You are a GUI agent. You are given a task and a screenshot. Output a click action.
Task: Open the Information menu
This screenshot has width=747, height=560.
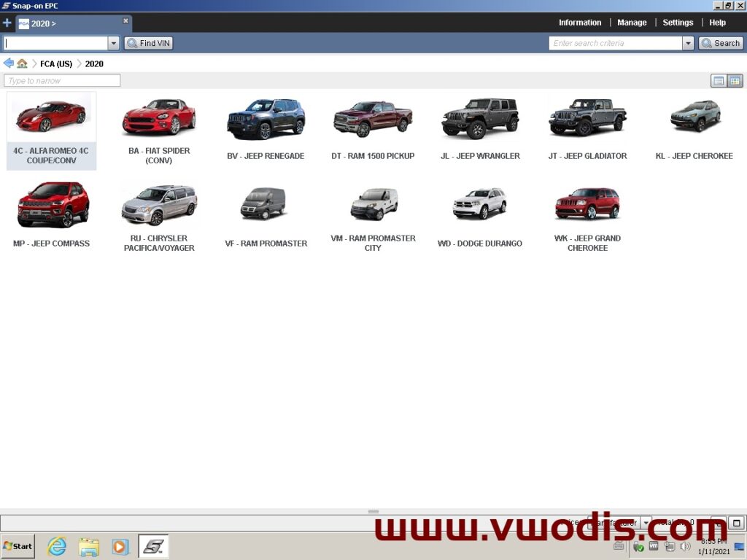pos(580,23)
